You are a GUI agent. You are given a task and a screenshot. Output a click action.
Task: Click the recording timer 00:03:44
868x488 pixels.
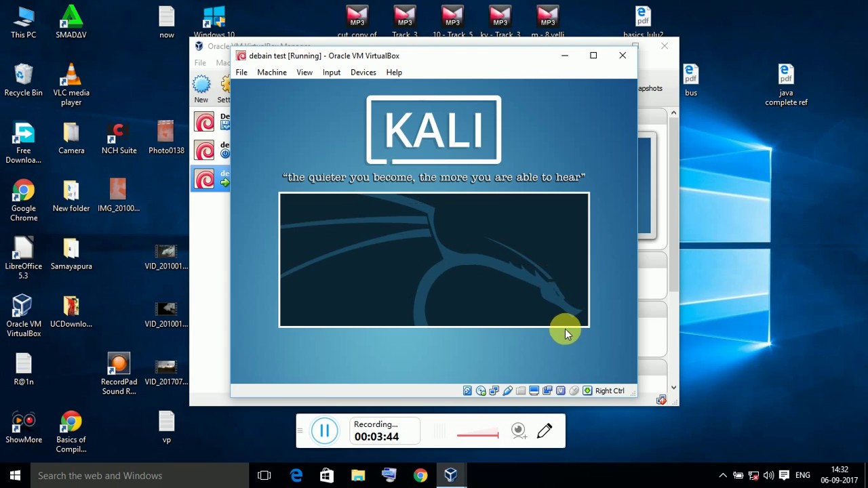(x=376, y=436)
